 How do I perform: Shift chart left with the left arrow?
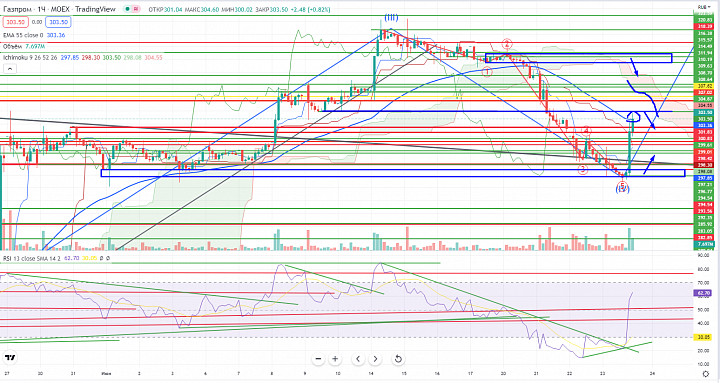click(x=358, y=359)
